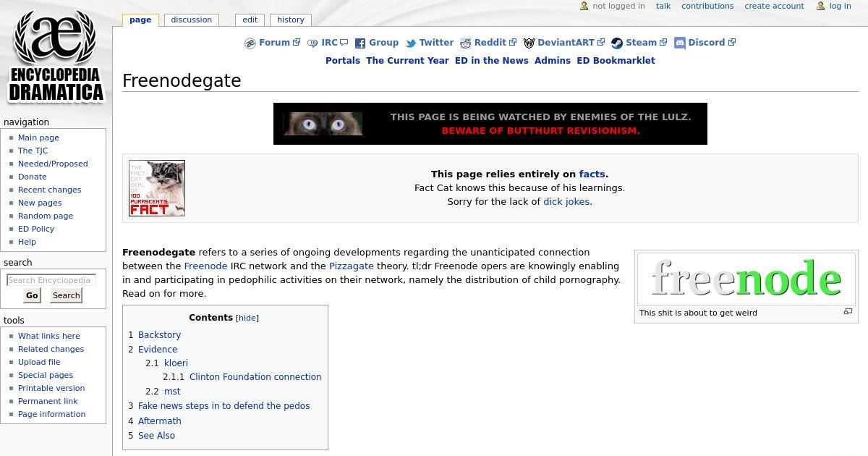Focus the Search Encyclopedia input field

point(51,280)
